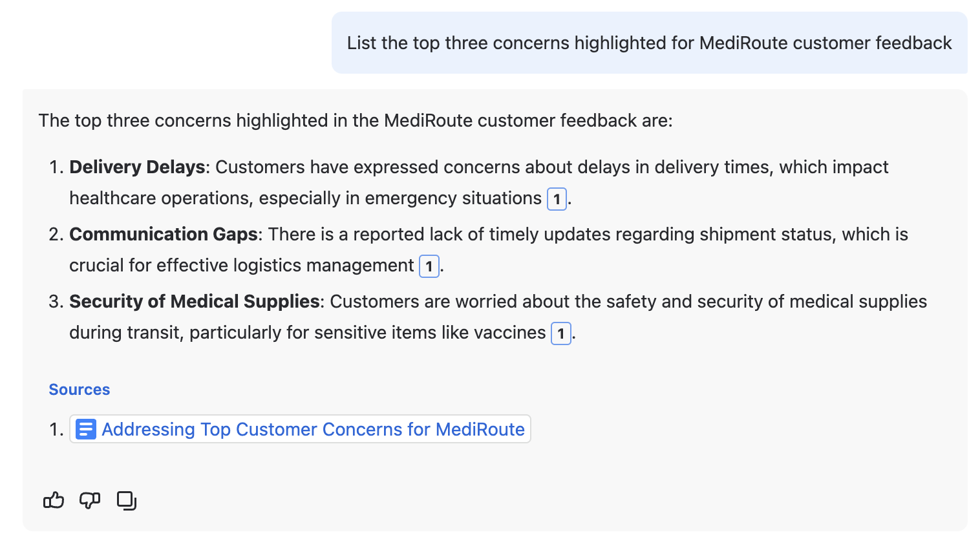The height and width of the screenshot is (539, 980).
Task: Click the bold Security of Medical Supplies heading
Action: (195, 302)
